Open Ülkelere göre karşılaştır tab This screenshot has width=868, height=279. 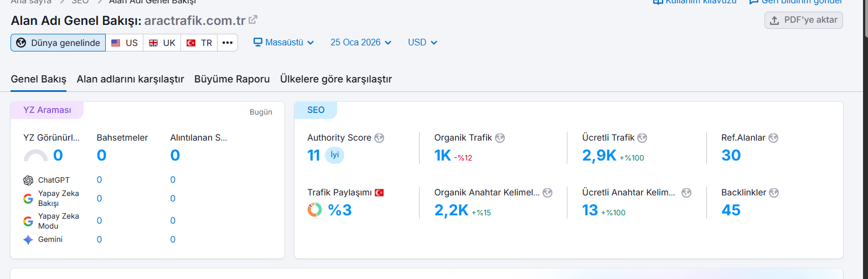[x=336, y=79]
